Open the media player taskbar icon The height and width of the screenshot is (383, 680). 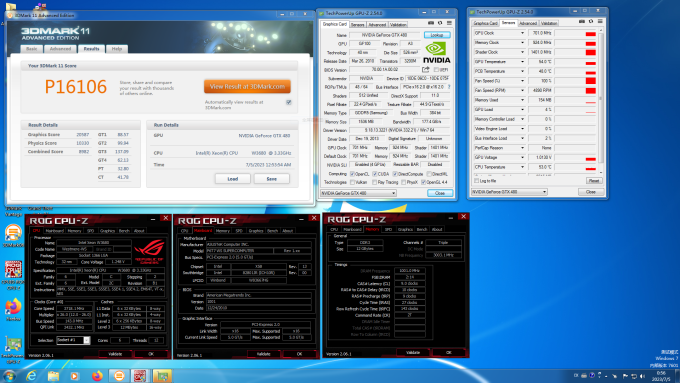tap(75, 376)
